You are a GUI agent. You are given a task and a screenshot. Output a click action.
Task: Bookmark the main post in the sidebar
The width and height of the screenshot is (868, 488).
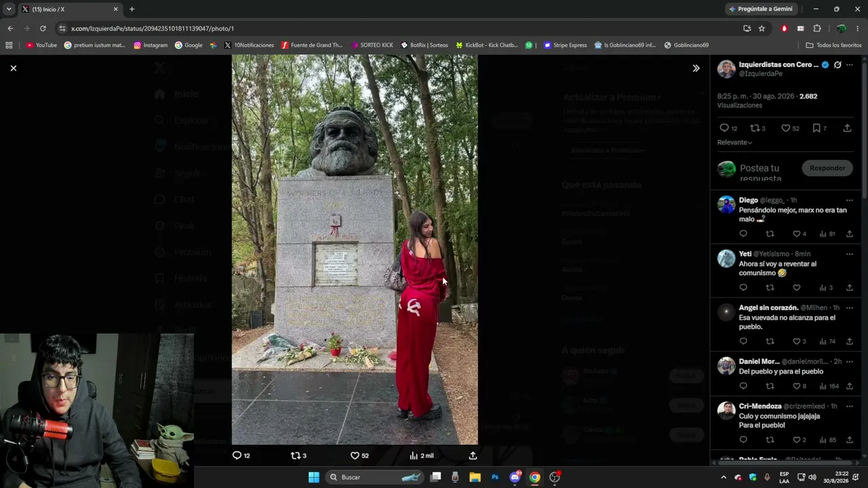[x=816, y=128]
